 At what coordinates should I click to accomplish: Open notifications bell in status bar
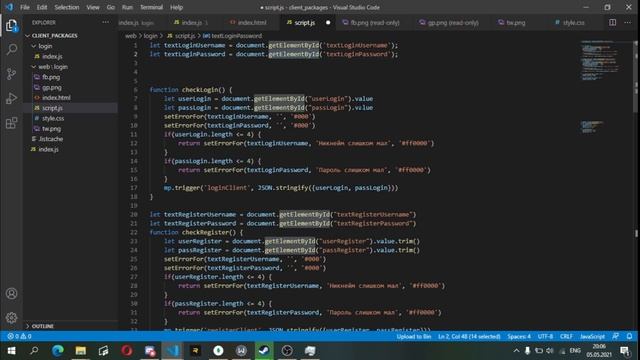click(629, 336)
